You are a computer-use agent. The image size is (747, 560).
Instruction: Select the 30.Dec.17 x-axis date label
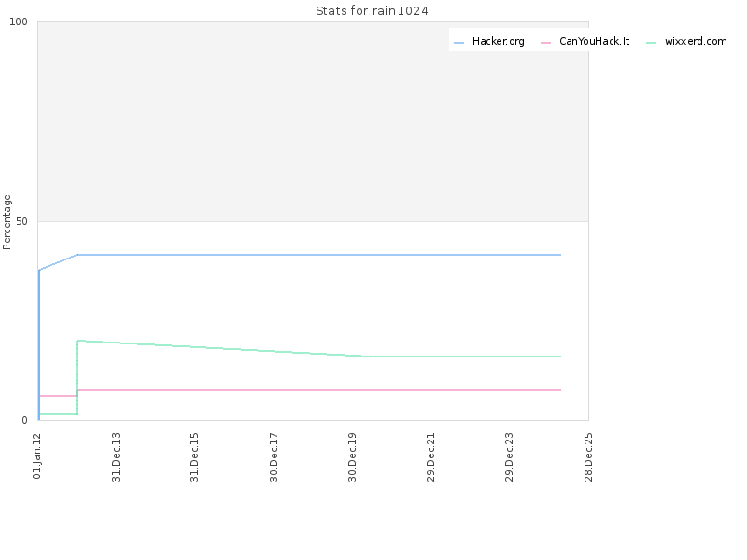tap(274, 457)
